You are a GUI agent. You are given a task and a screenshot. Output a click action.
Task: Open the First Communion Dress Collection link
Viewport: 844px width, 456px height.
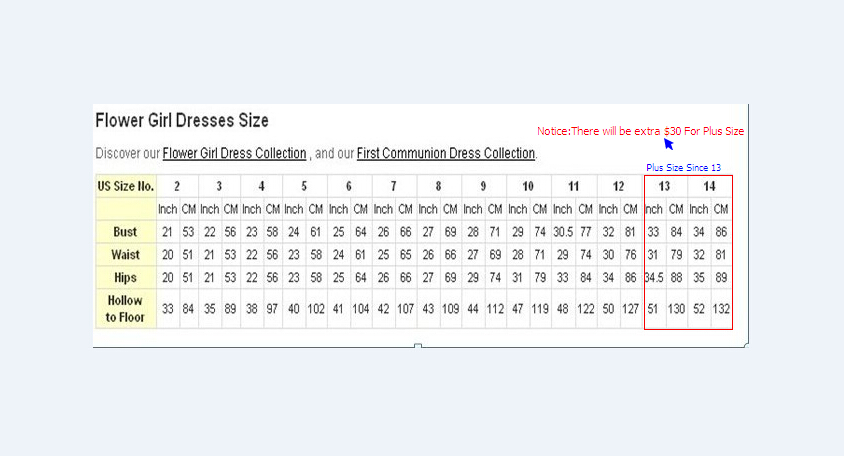[x=446, y=154]
